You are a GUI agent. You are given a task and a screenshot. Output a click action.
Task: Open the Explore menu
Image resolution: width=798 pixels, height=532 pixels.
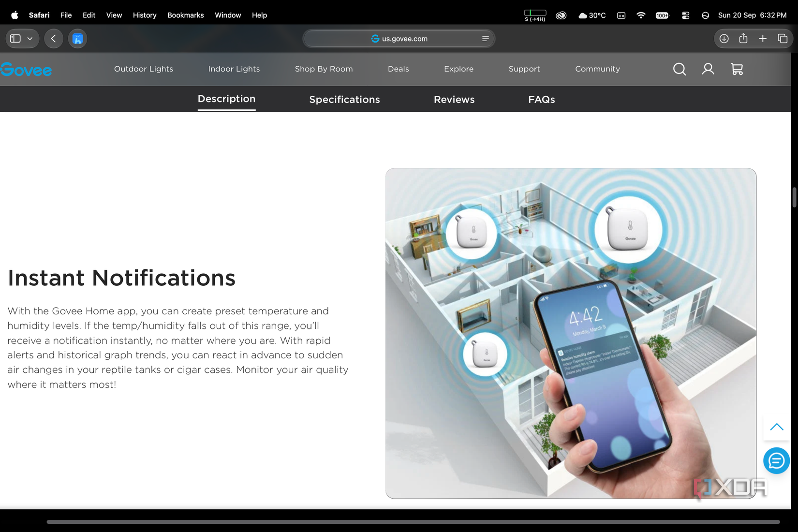click(x=459, y=69)
